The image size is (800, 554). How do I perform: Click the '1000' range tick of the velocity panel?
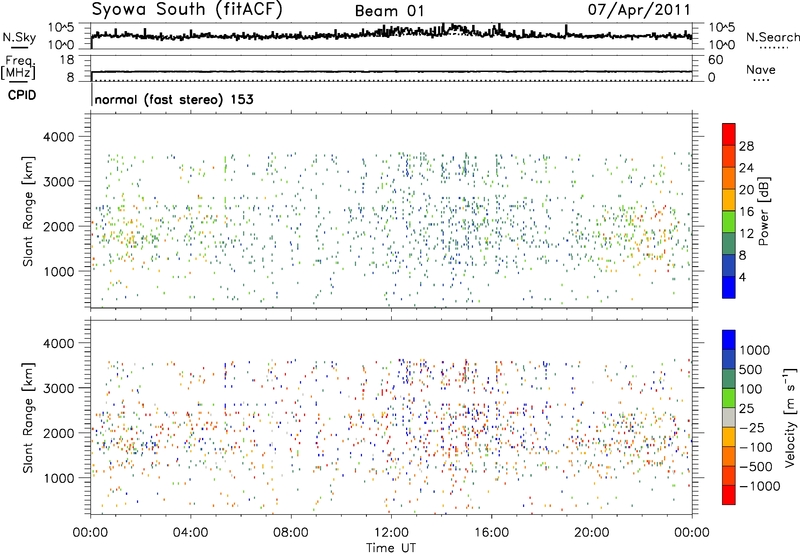[58, 478]
